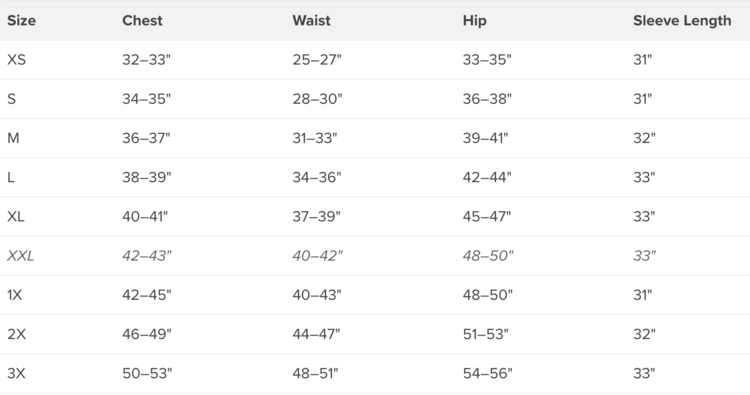Click the L size waist value 34–36"

coord(317,177)
